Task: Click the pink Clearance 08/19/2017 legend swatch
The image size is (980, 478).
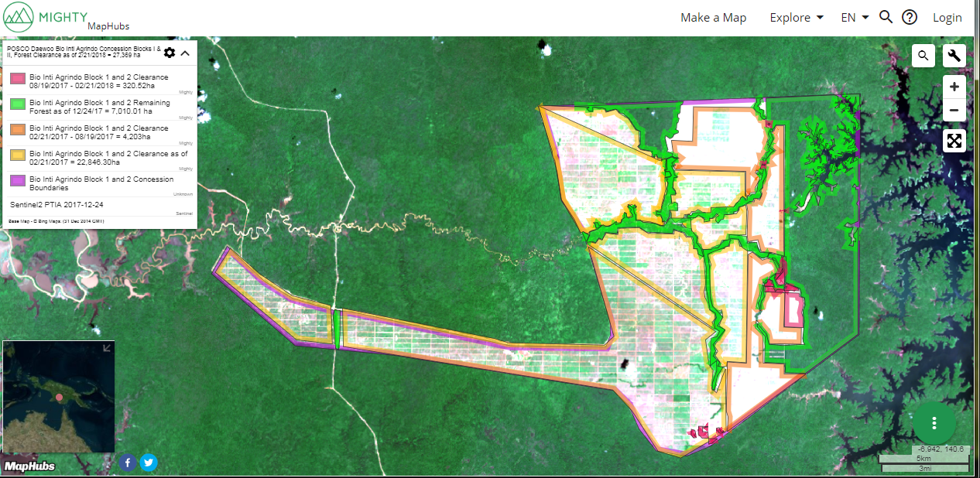Action: 18,79
